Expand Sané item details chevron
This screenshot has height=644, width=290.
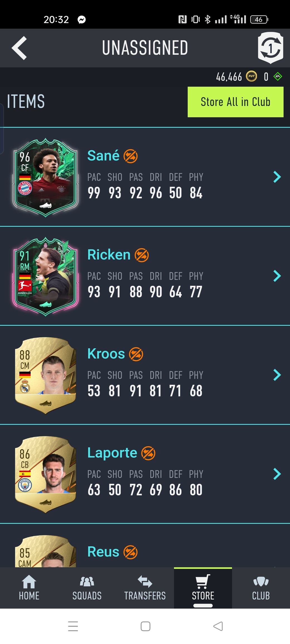click(x=277, y=177)
